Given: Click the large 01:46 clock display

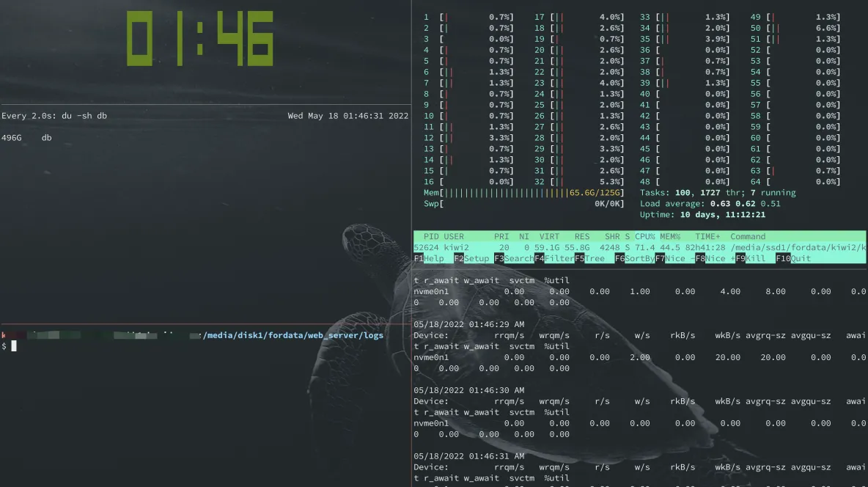Looking at the screenshot, I should tap(200, 38).
